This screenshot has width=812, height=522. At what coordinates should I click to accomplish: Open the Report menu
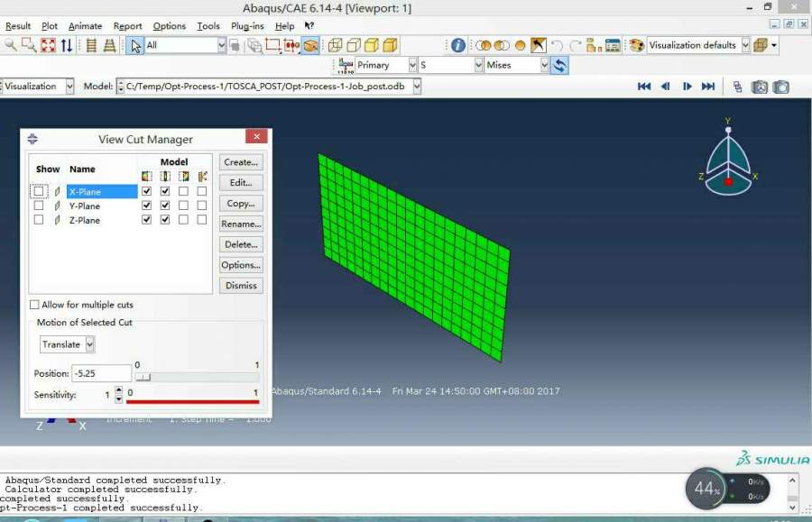tap(127, 26)
